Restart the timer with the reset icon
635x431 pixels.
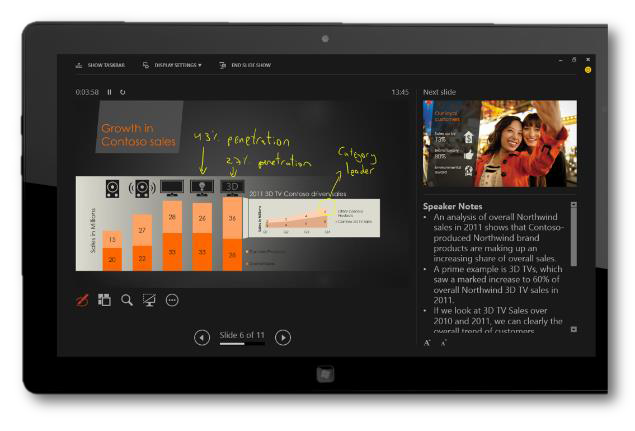[x=123, y=92]
